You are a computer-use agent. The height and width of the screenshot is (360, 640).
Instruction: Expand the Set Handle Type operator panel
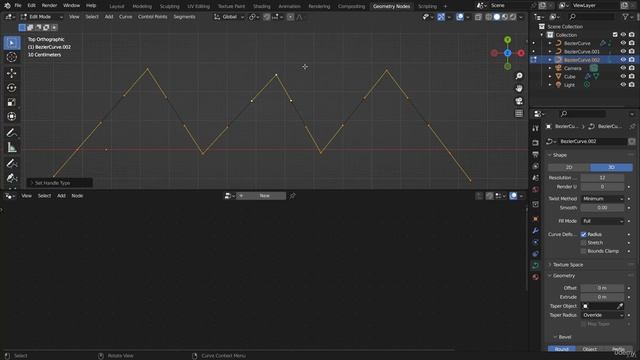coord(59,183)
